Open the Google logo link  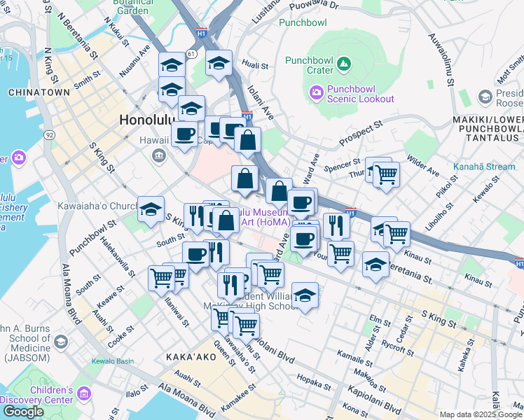click(x=24, y=412)
